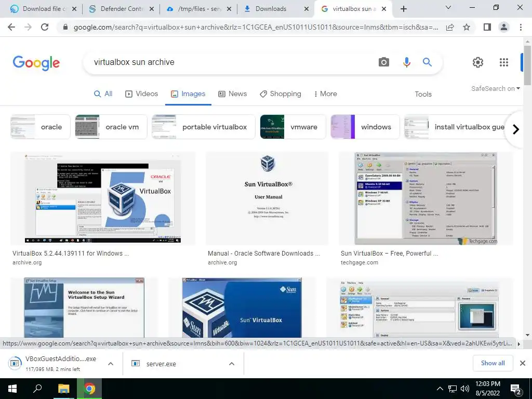Open the volume control tray icon
532x399 pixels.
465,389
